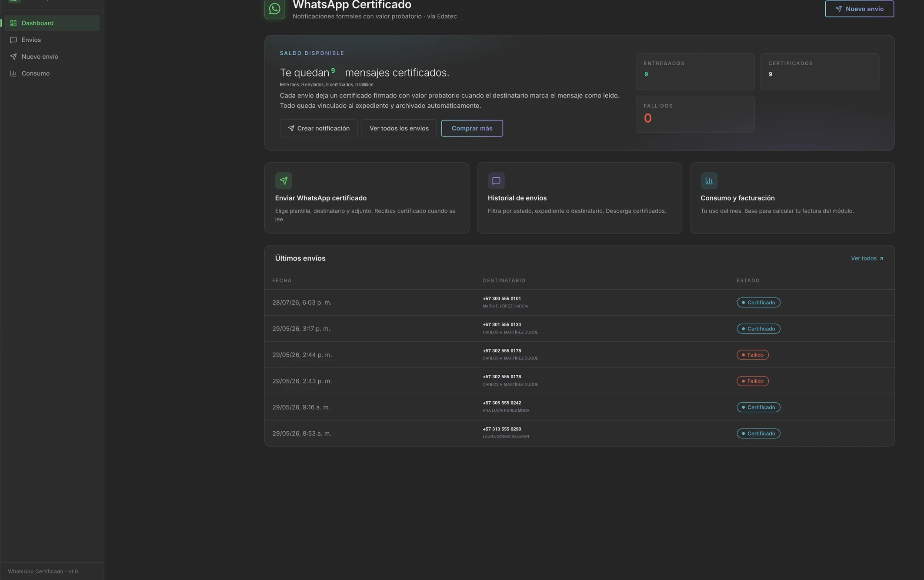The image size is (924, 580).
Task: Click the Envíos chat bubble icon
Action: pyautogui.click(x=13, y=40)
